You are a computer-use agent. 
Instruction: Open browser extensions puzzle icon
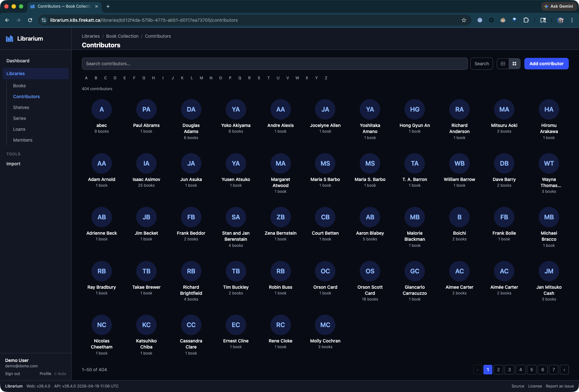click(x=526, y=20)
